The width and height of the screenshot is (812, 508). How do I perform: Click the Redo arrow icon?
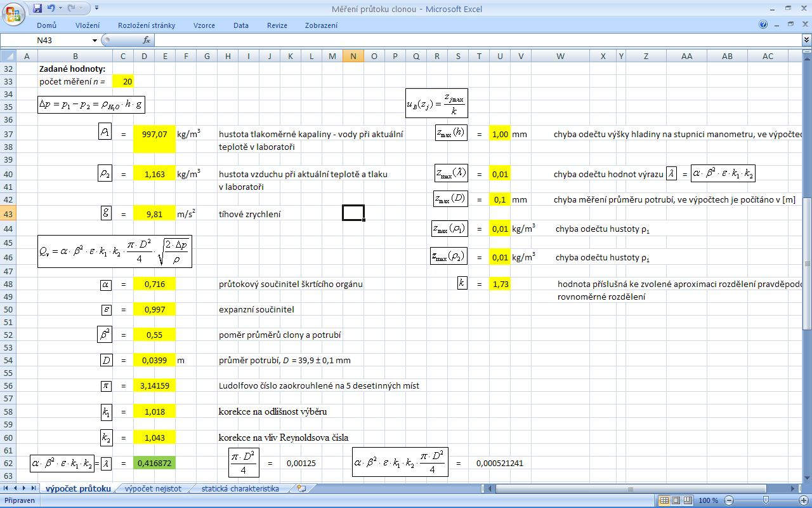[x=71, y=8]
